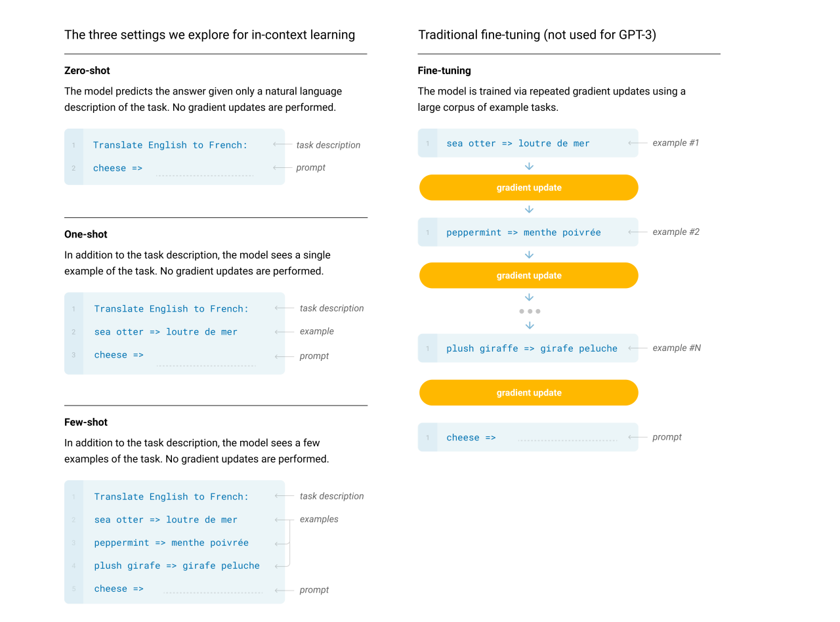Select the "Zero-shot" section heading
Image resolution: width=840 pixels, height=622 pixels.
(x=87, y=70)
